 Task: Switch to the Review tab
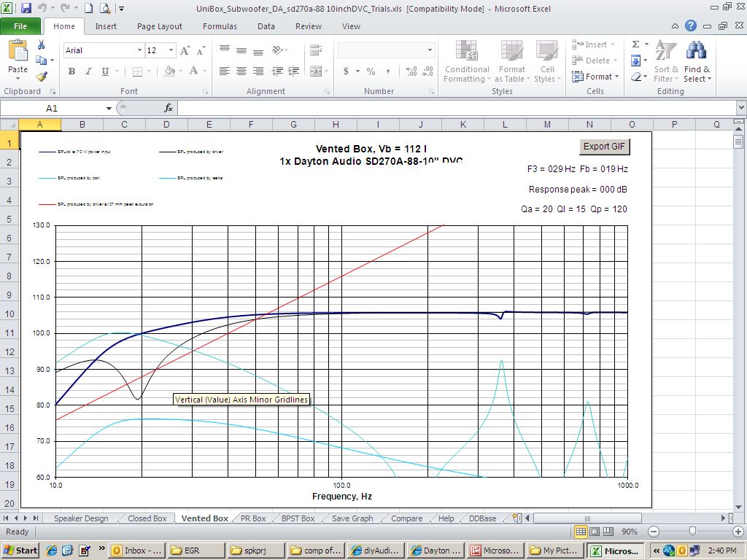pos(309,26)
